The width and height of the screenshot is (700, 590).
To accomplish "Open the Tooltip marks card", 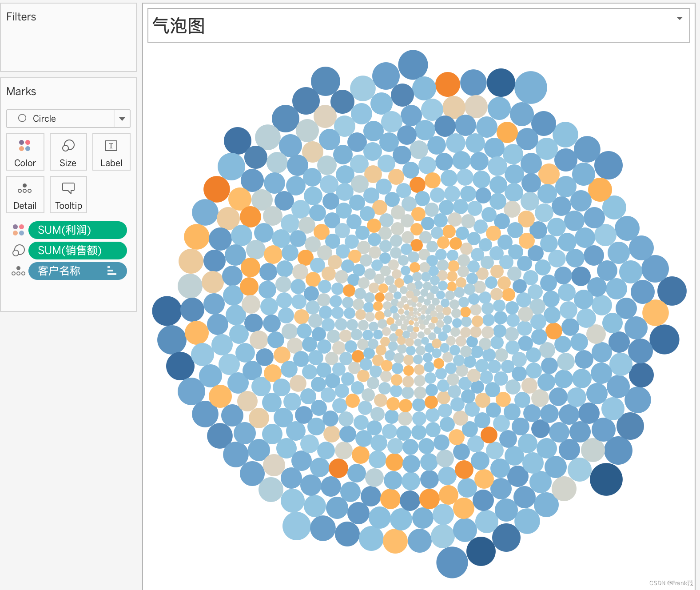I will 68,195.
